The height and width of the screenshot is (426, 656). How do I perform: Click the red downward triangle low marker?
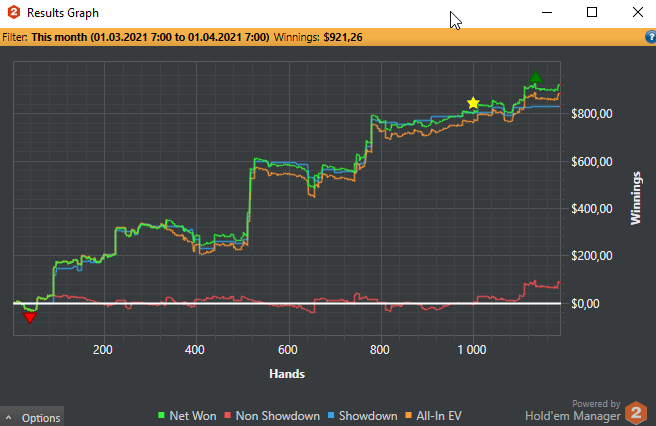click(29, 318)
